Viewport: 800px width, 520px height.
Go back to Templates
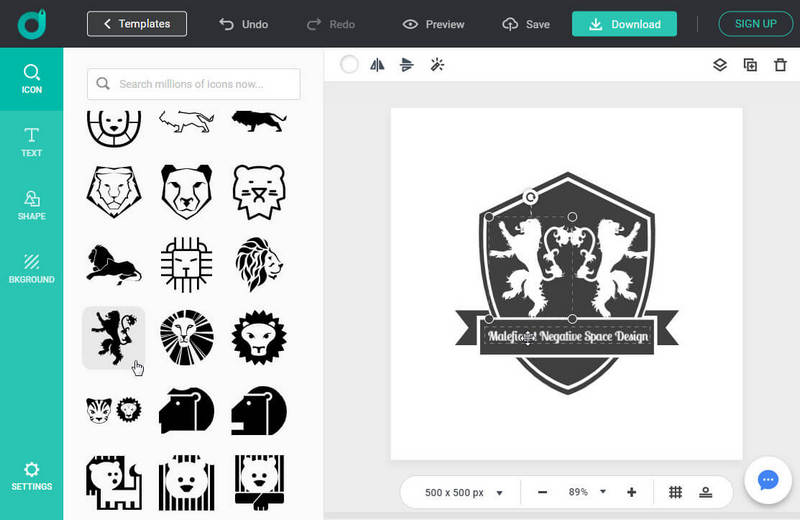137,24
